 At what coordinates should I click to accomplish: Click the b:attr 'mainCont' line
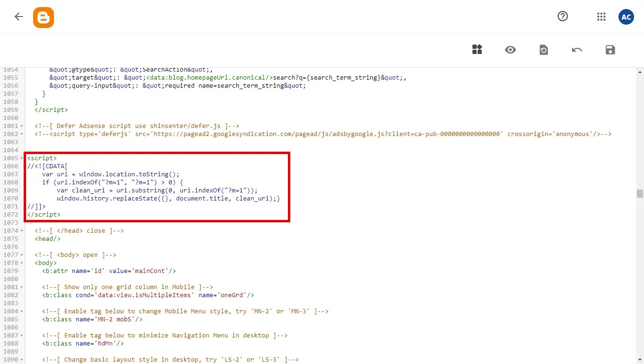pos(109,271)
